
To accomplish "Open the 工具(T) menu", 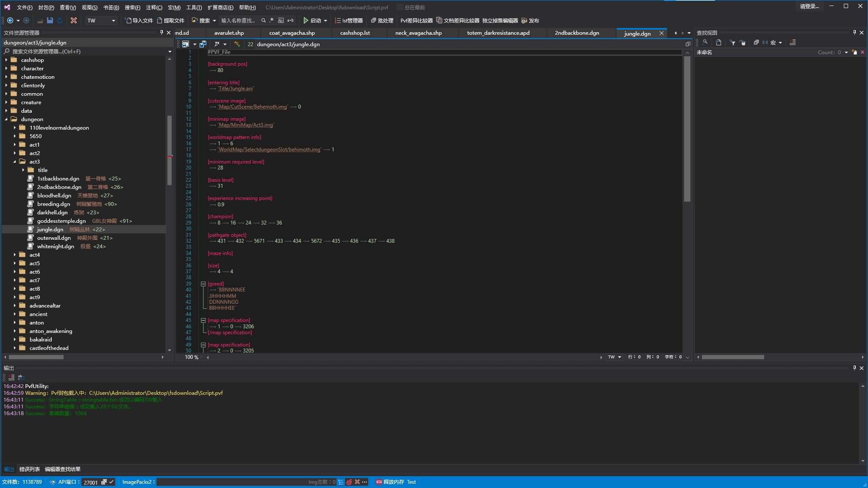I will (x=194, y=7).
